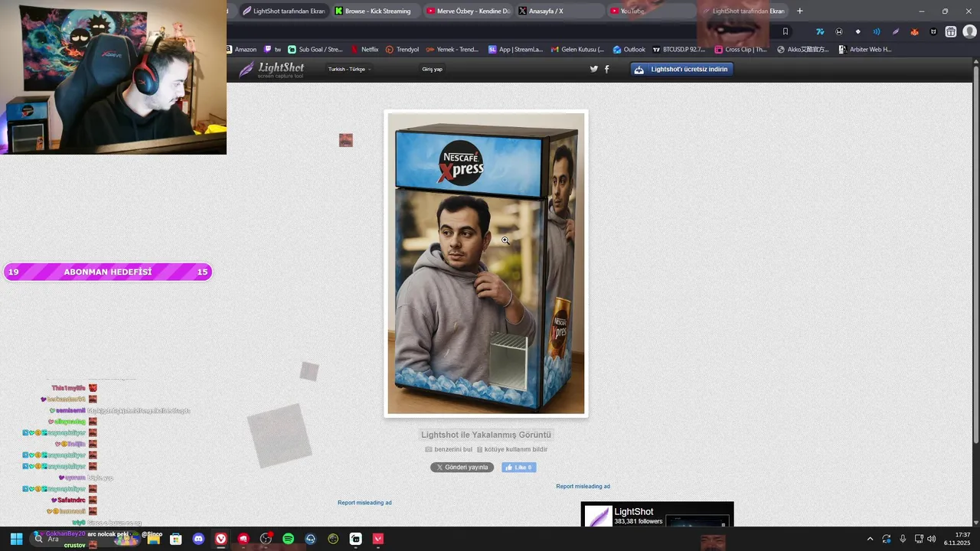Switch to the Merve Özbey YouTube tab
980x551 pixels.
[x=467, y=11]
